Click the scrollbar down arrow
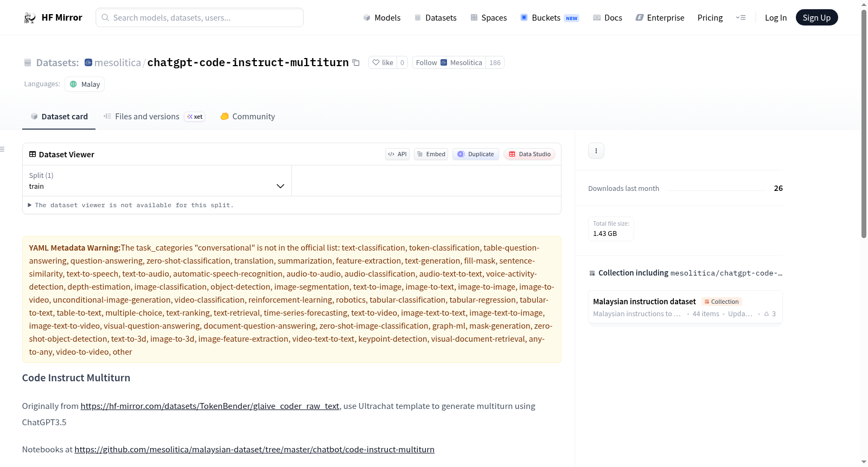Screen dimensions: 868x467 pyautogui.click(x=864, y=462)
